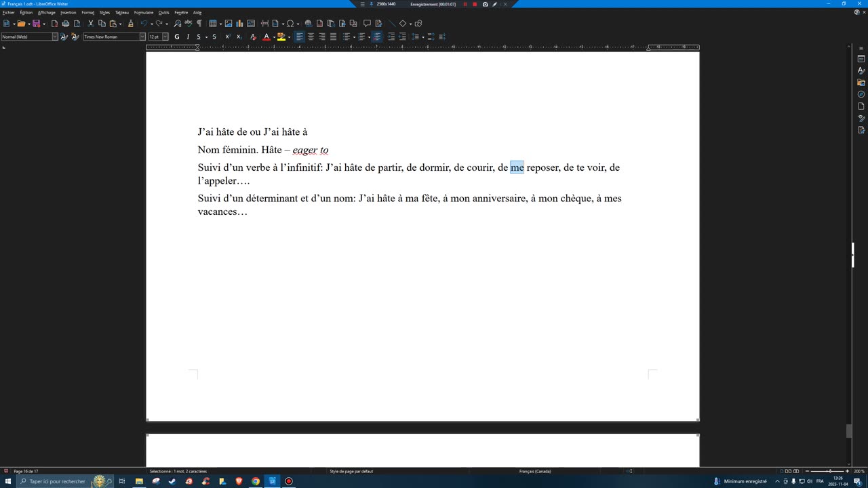Click the Insert Line tool icon

(x=391, y=24)
